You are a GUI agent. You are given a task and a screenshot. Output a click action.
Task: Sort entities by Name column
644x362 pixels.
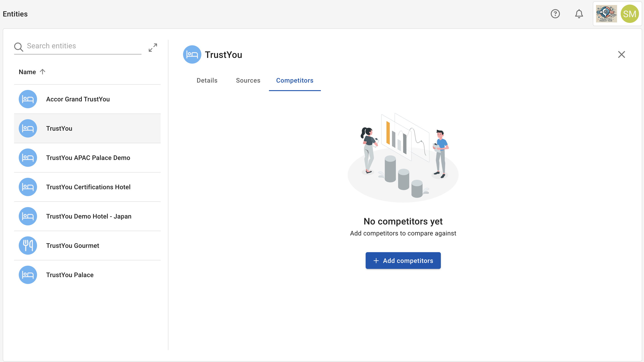pos(27,72)
